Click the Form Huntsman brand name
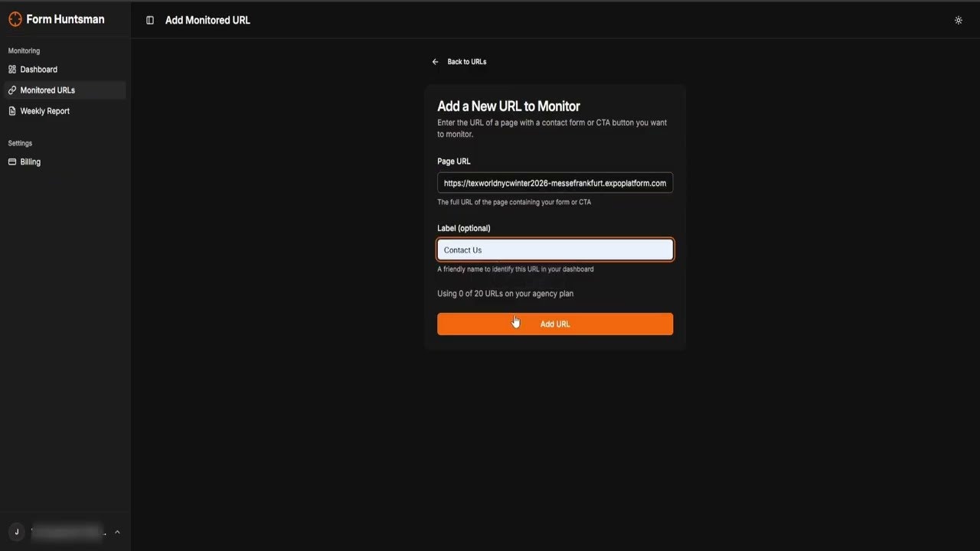The height and width of the screenshot is (551, 980). (x=65, y=19)
